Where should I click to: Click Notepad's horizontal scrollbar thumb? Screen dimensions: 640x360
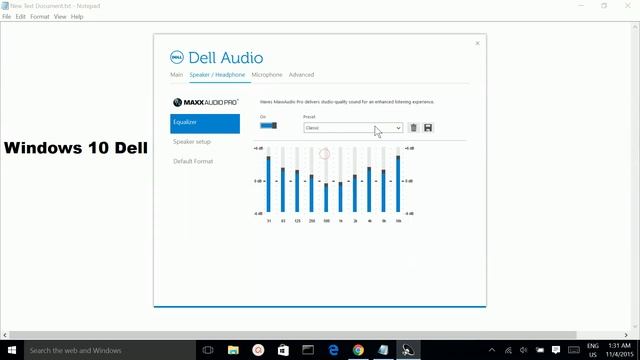point(293,335)
